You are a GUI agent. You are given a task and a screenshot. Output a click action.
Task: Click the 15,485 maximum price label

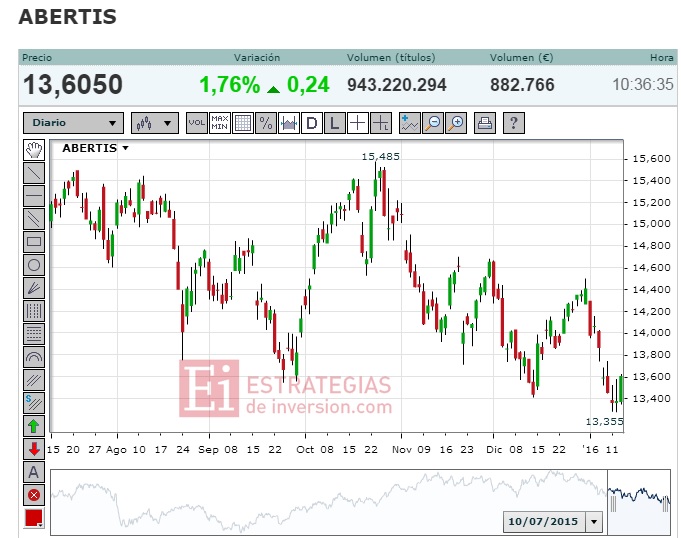tap(380, 156)
